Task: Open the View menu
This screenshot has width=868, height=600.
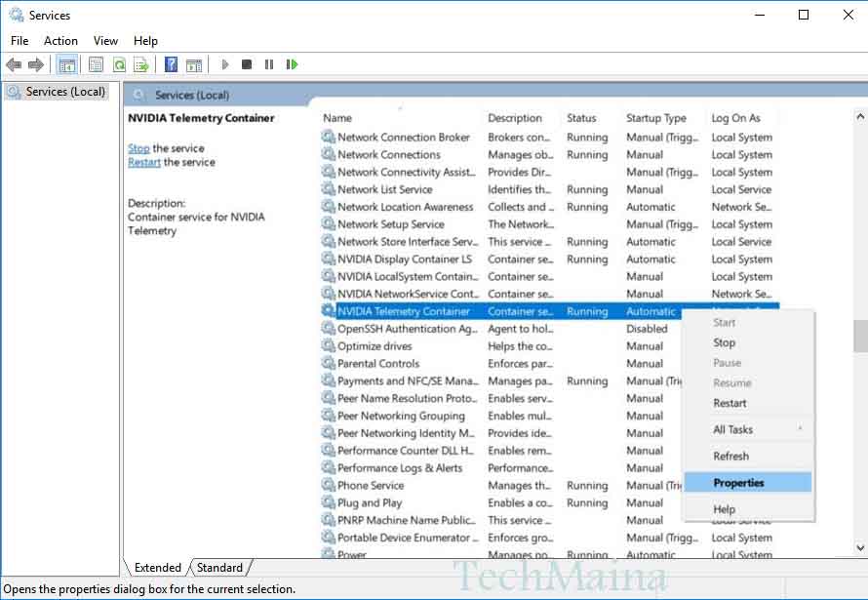Action: tap(105, 41)
